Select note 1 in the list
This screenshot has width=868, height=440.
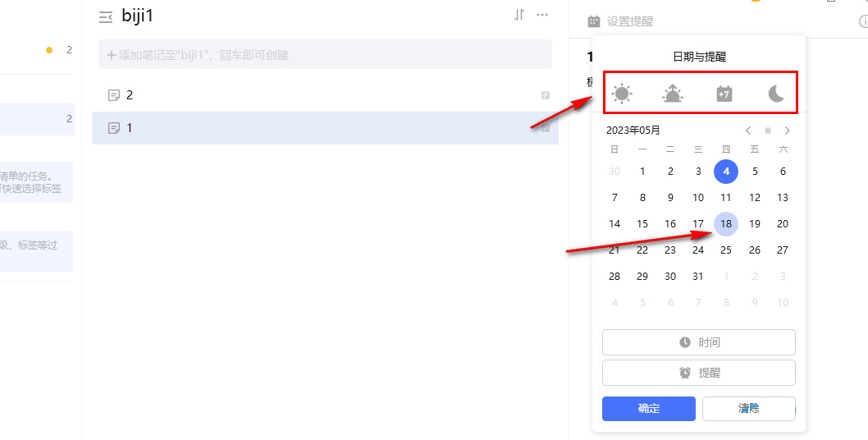click(325, 128)
